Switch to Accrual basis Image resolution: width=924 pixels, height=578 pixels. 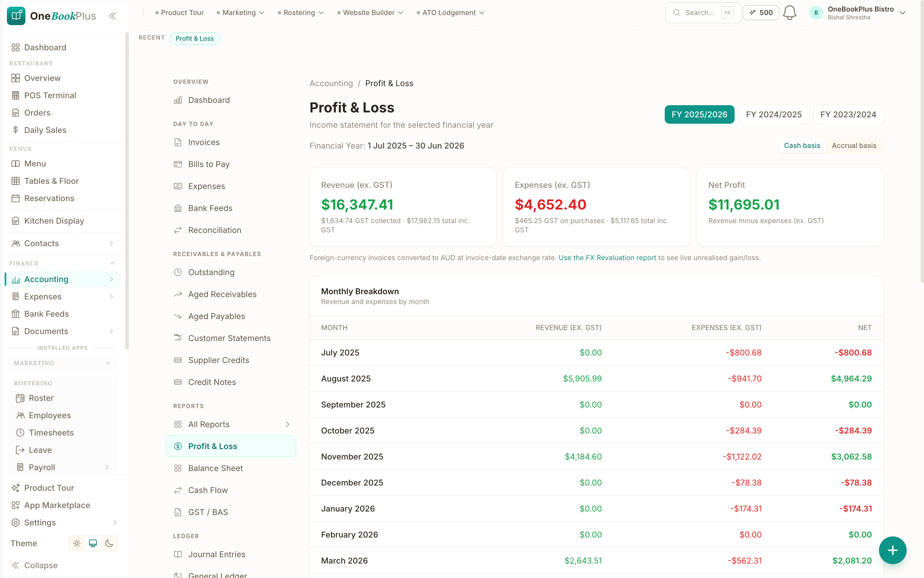point(854,146)
